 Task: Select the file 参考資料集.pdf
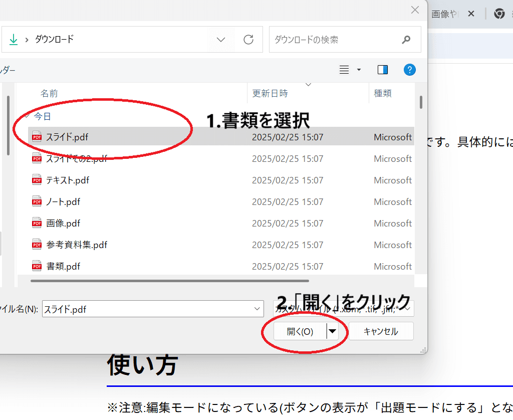click(x=77, y=245)
